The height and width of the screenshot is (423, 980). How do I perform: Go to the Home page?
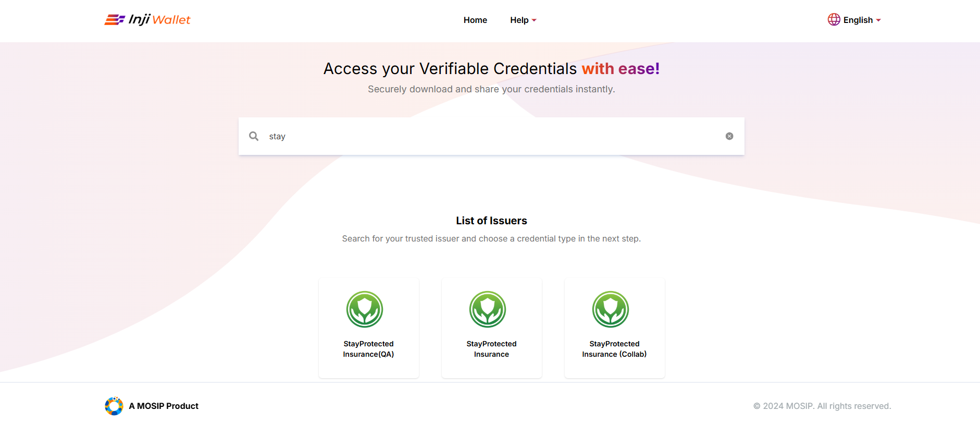475,20
